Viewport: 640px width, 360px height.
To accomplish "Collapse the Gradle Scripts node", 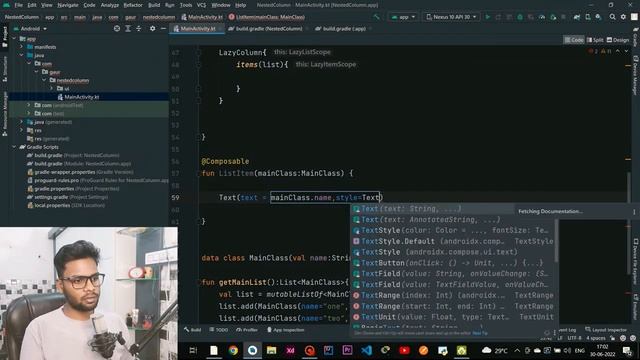I will pyautogui.click(x=15, y=147).
